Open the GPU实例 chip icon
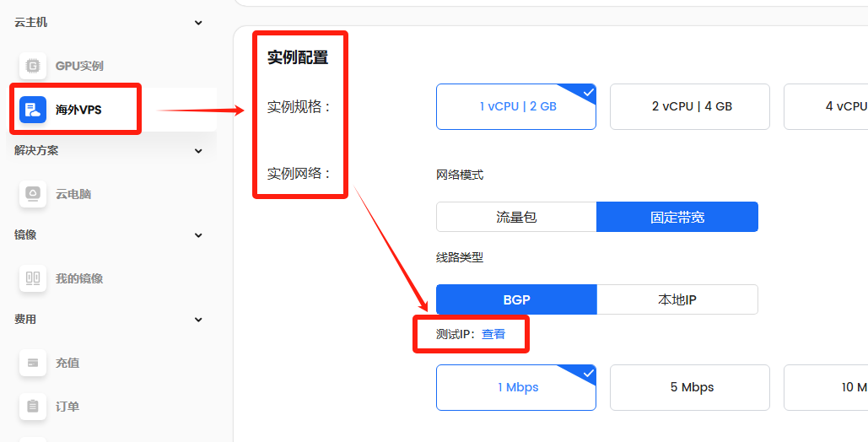The width and height of the screenshot is (868, 442). pyautogui.click(x=33, y=66)
